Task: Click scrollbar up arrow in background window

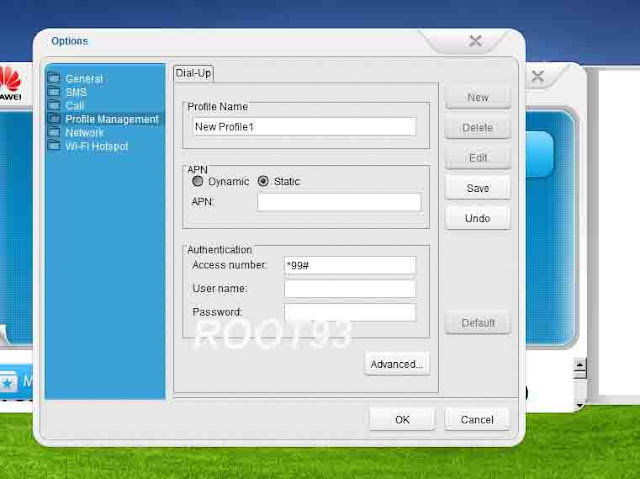Action: click(580, 364)
